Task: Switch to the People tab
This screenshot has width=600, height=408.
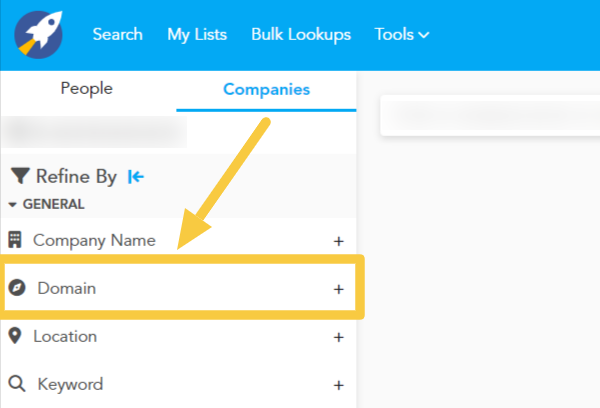Action: 86,89
